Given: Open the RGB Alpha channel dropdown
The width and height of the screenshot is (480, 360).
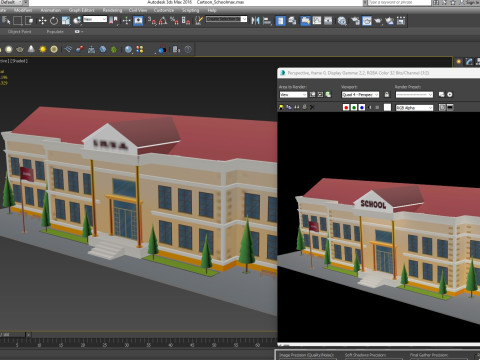Looking at the screenshot, I should (414, 108).
